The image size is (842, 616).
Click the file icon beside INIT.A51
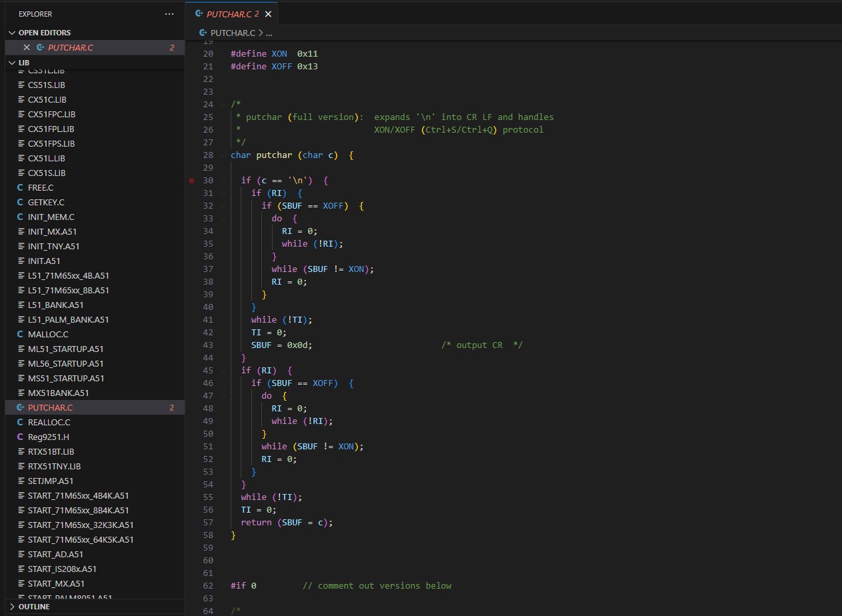point(20,261)
